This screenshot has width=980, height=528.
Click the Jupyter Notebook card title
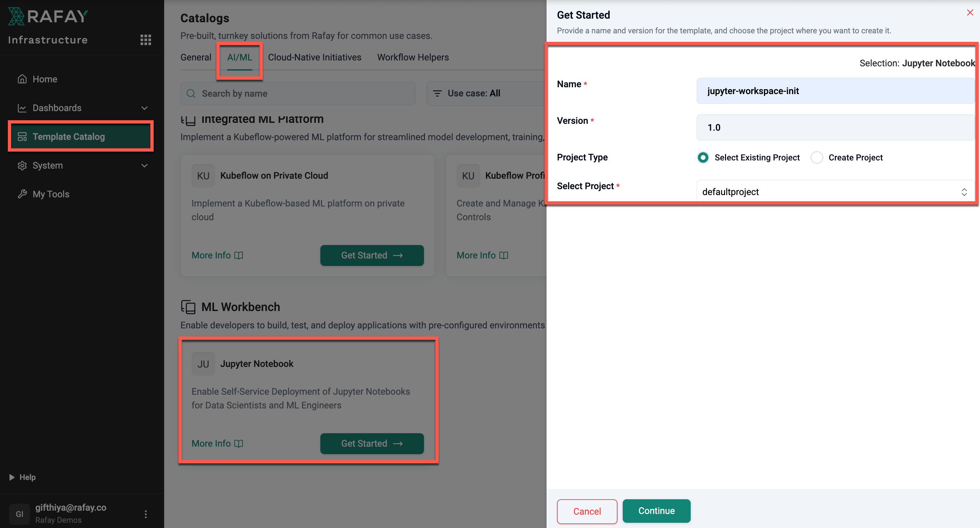pos(257,364)
